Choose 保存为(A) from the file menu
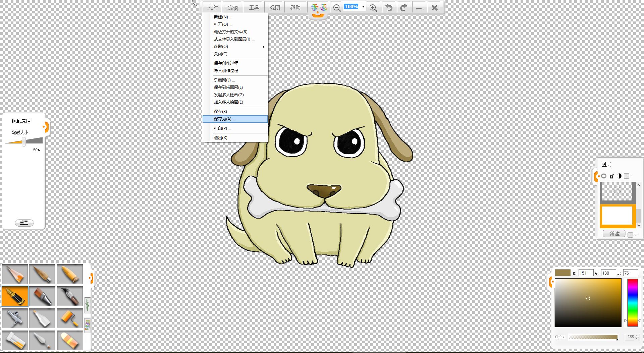The width and height of the screenshot is (644, 353). [225, 119]
